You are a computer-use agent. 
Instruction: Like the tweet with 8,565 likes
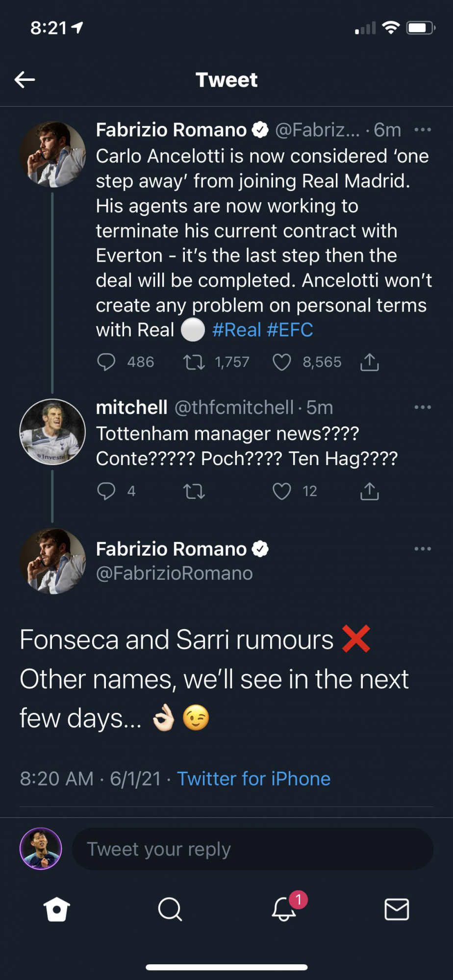pos(282,362)
